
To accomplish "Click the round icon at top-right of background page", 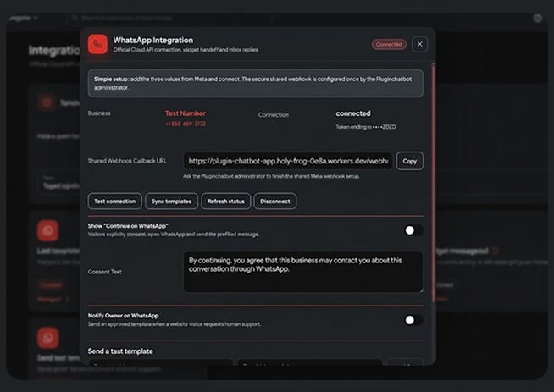I will coord(538,18).
